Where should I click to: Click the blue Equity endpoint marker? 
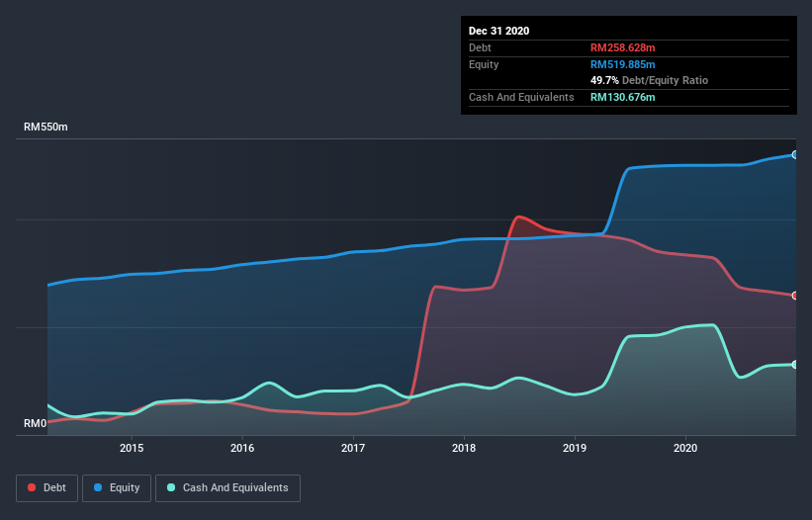coord(795,154)
